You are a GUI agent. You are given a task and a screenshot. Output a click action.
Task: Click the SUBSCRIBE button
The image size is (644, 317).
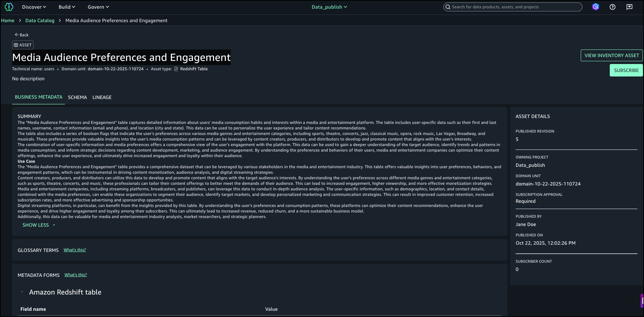pyautogui.click(x=626, y=70)
